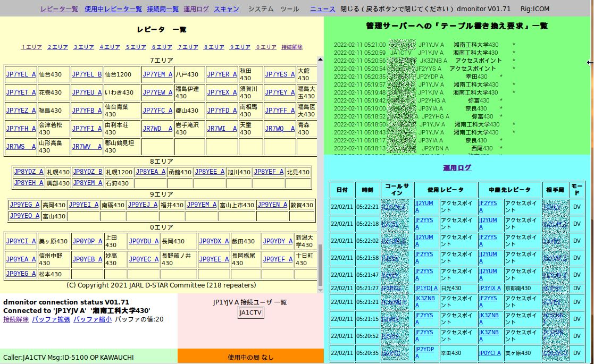Jump to 5エリア repeater list
The width and height of the screenshot is (594, 364).
136,47
